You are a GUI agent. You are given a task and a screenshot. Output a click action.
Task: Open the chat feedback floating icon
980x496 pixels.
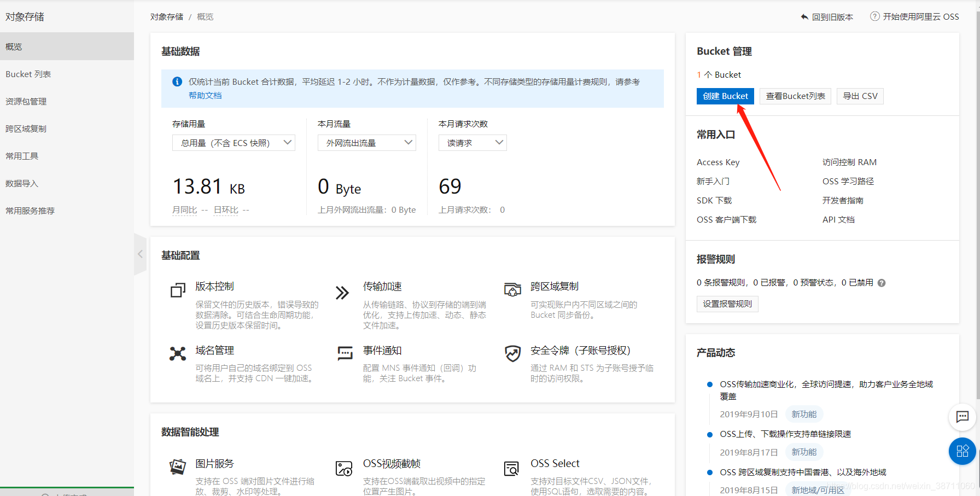[x=962, y=417]
